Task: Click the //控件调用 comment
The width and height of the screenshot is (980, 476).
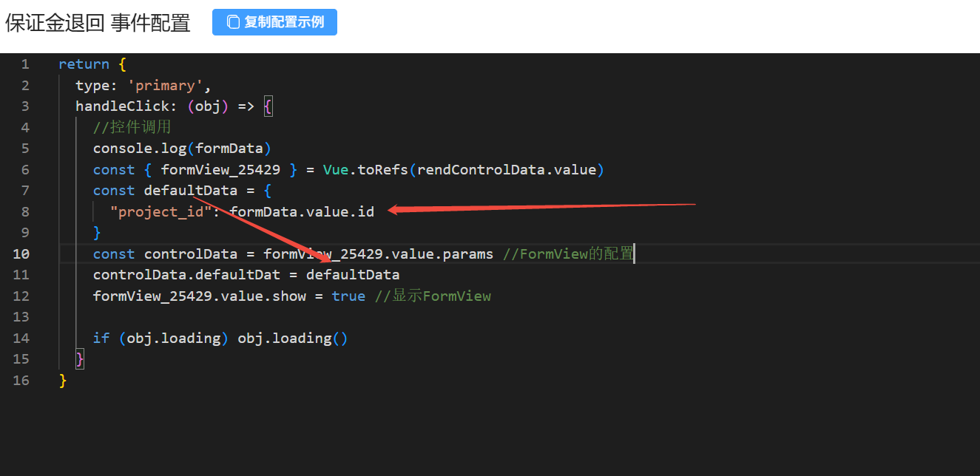Action: [132, 127]
